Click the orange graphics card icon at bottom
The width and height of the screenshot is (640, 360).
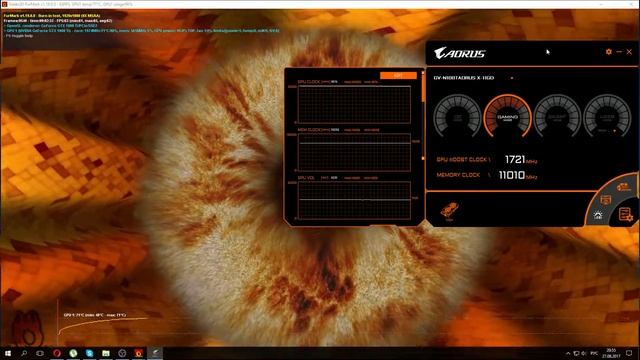[449, 211]
